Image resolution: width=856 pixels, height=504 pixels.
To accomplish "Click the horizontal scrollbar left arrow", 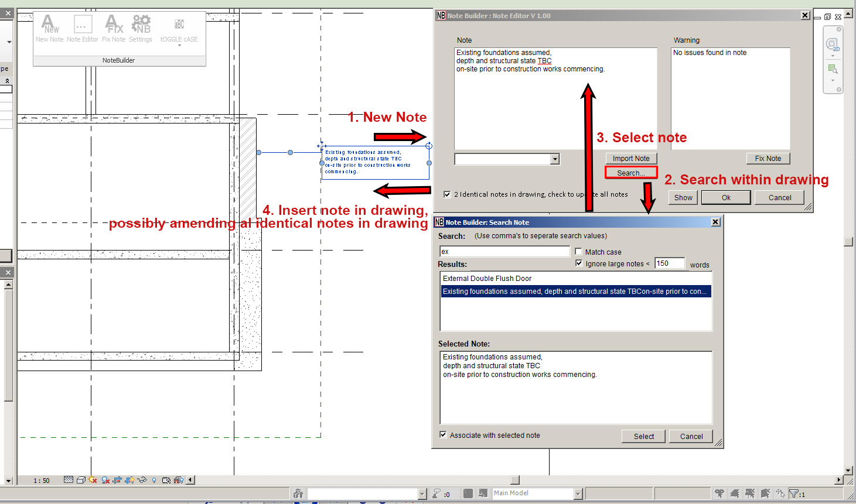I will [190, 480].
